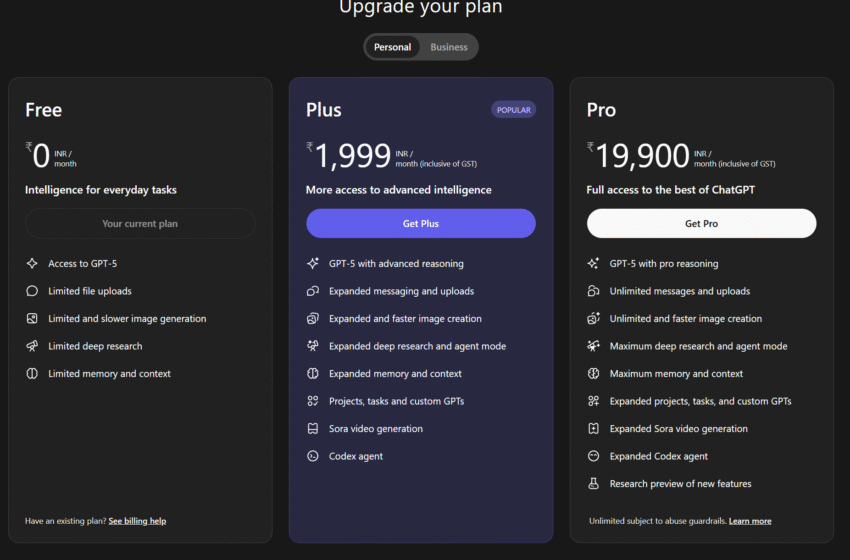Screen dimensions: 850x560
Task: Click the ₹1,999 price on the Plus plan
Action: (x=351, y=155)
